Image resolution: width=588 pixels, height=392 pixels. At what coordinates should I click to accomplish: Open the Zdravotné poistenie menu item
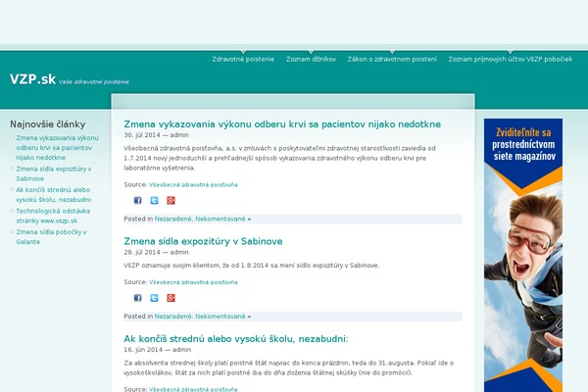tap(243, 59)
